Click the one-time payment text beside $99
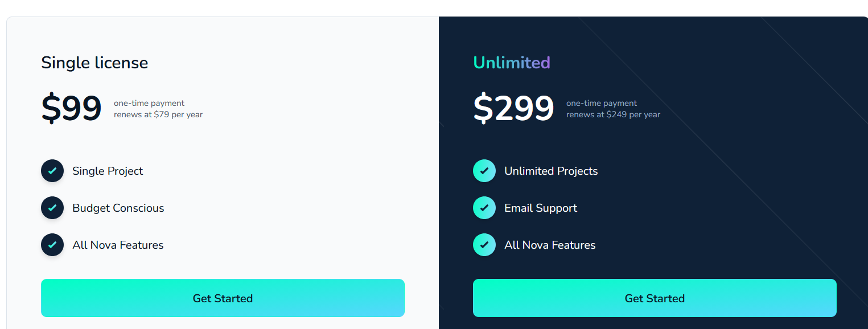Image resolution: width=868 pixels, height=329 pixels. click(149, 103)
